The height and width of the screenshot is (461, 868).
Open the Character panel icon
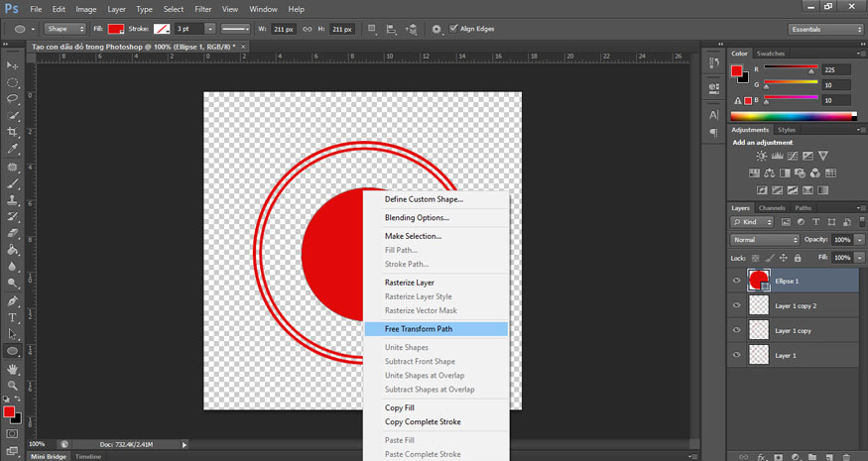(x=714, y=115)
